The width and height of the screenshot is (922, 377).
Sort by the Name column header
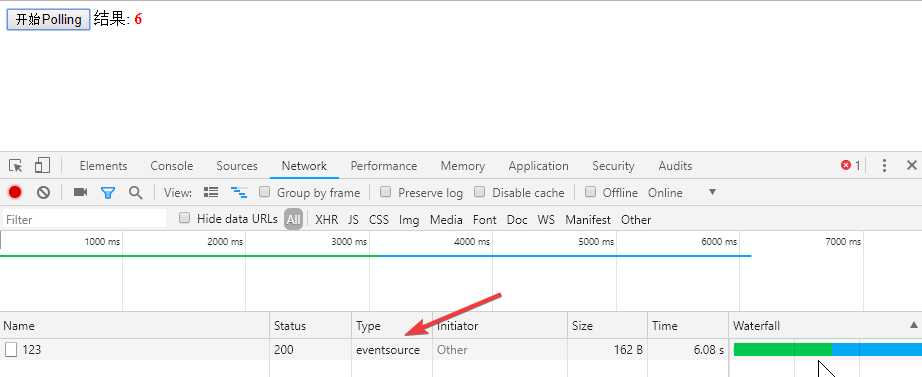coord(135,326)
